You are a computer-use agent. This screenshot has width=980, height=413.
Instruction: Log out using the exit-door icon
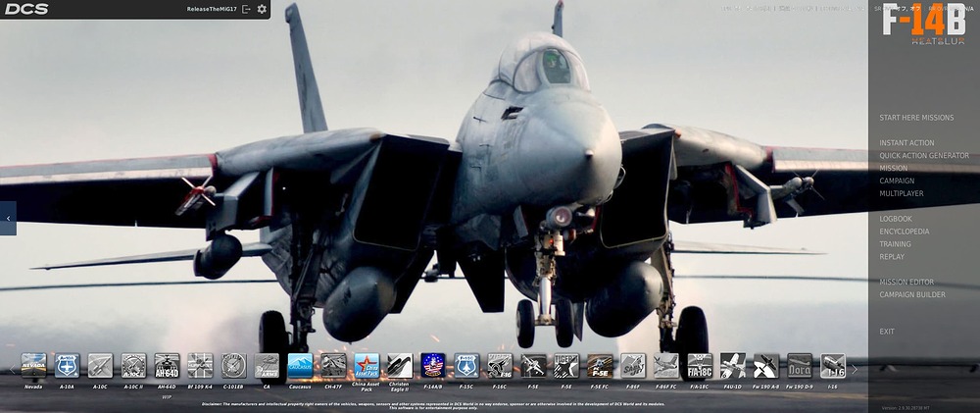coord(246,9)
